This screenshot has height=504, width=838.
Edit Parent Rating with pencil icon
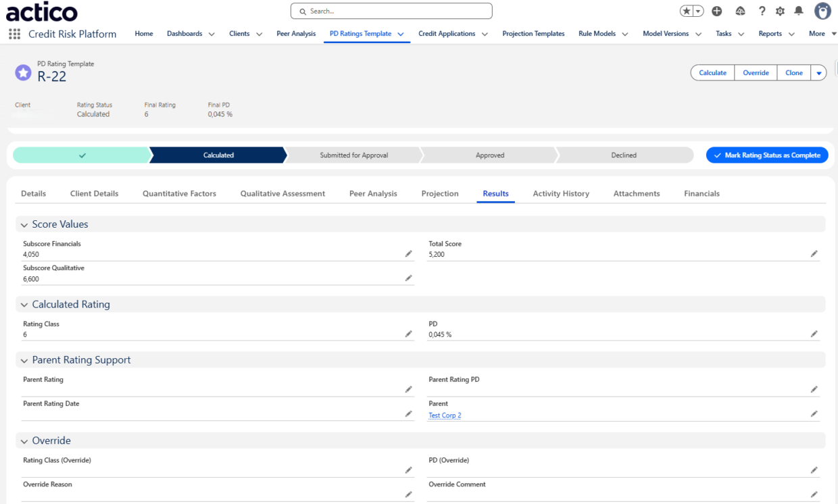tap(408, 389)
